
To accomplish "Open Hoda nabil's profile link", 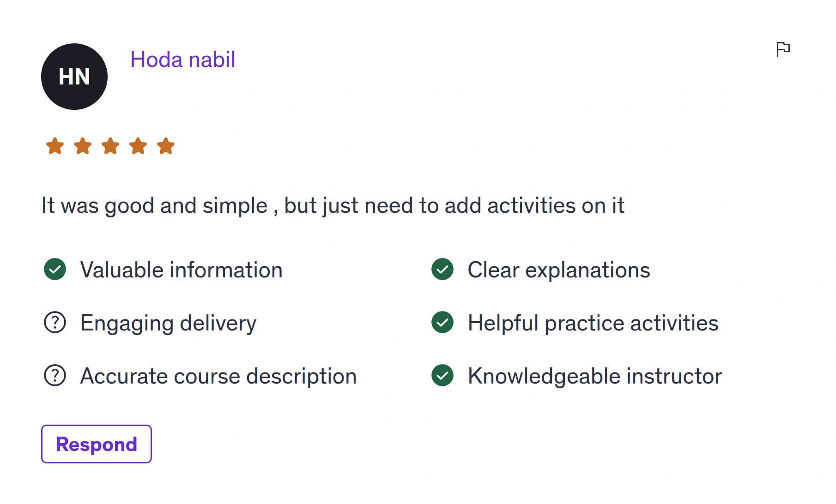I will (183, 60).
